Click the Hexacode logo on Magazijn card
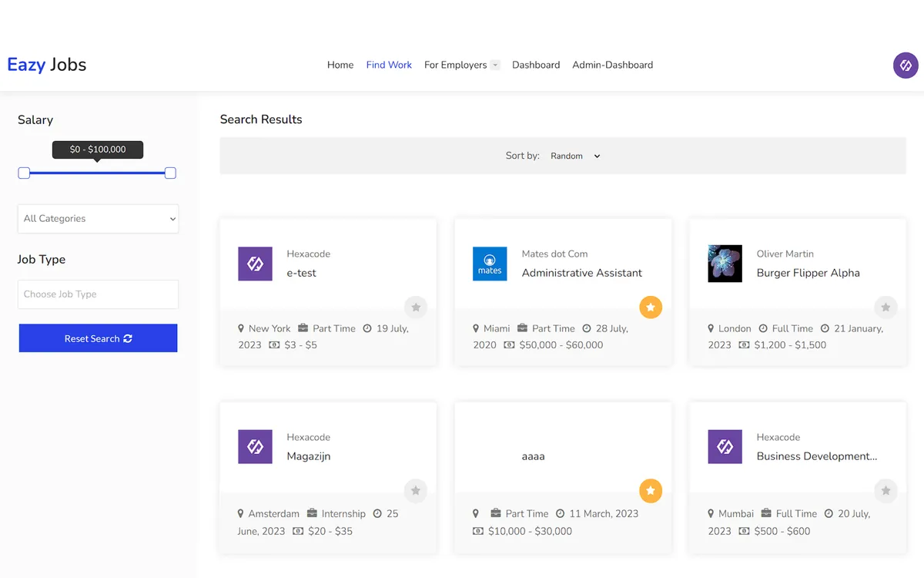 point(255,447)
